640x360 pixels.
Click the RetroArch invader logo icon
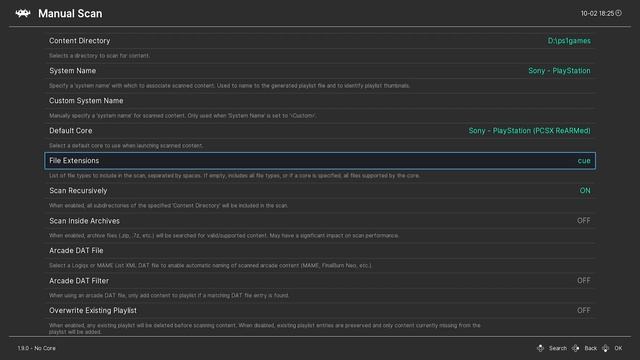pos(23,13)
